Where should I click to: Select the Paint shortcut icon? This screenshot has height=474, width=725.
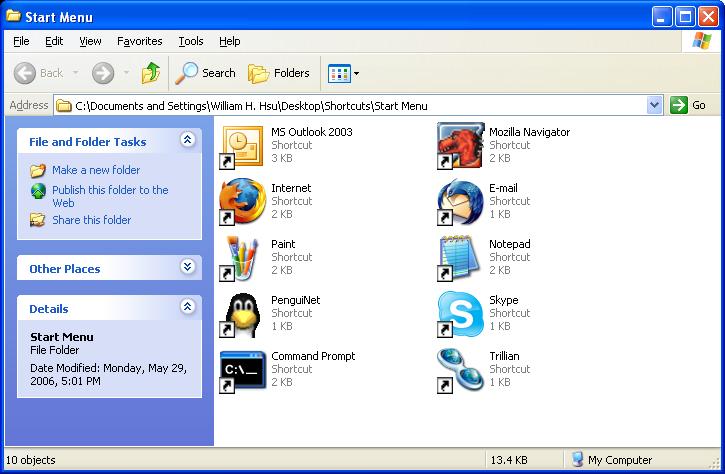click(241, 258)
